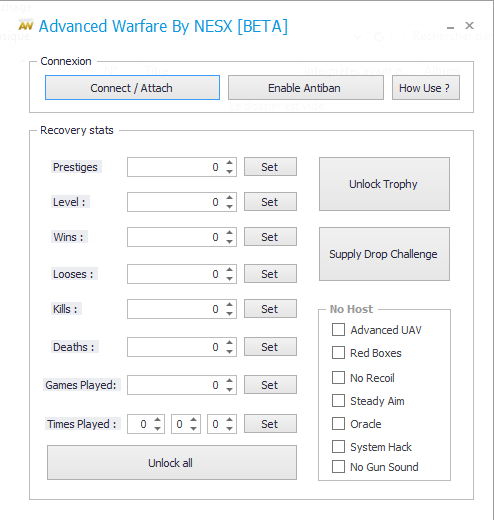Set the Looses value
494x520 pixels.
[x=270, y=274]
